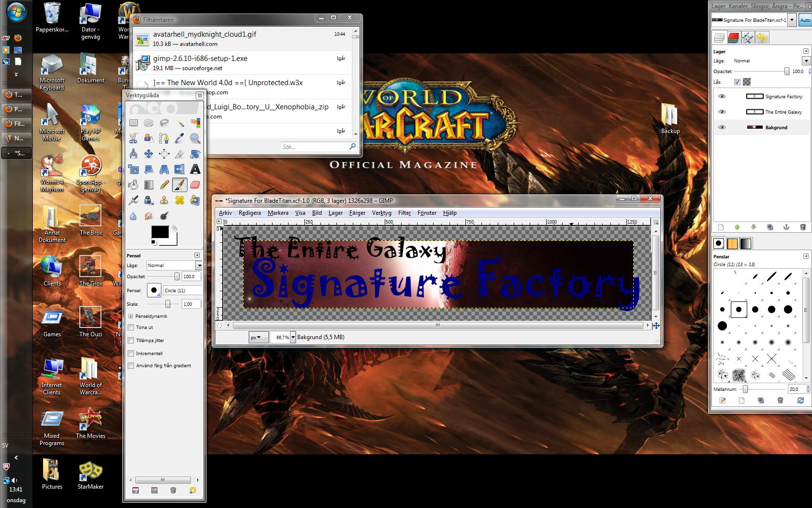Select the Pencil tool
Screen dimensions: 812x508
pos(164,185)
